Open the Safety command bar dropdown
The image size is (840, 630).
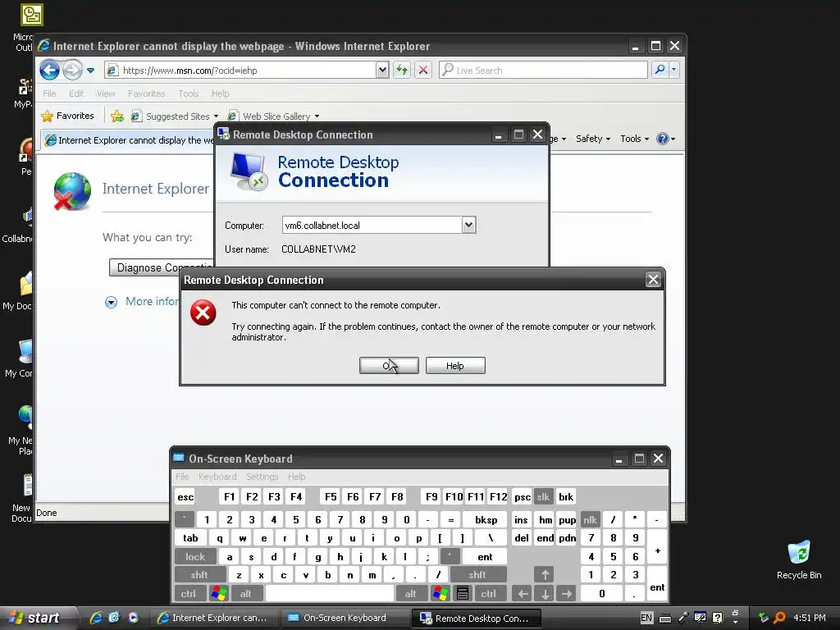pyautogui.click(x=592, y=139)
